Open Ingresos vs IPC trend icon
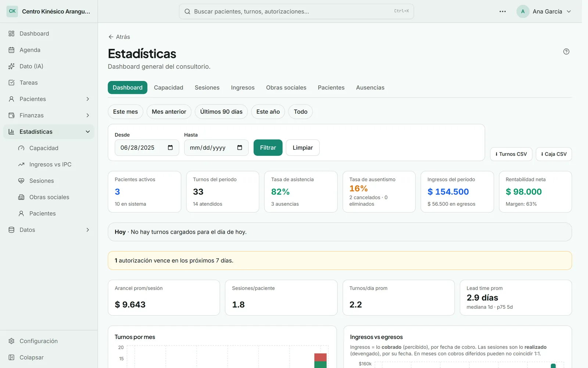 [x=21, y=164]
